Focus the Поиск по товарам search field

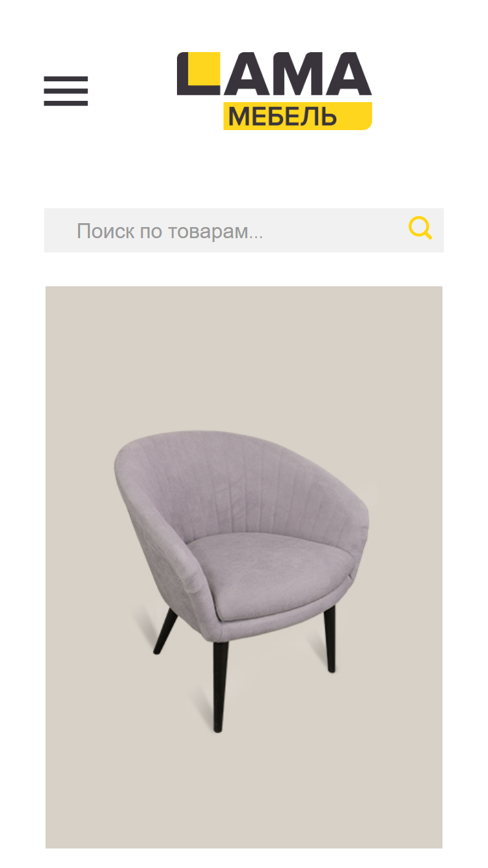tap(243, 230)
